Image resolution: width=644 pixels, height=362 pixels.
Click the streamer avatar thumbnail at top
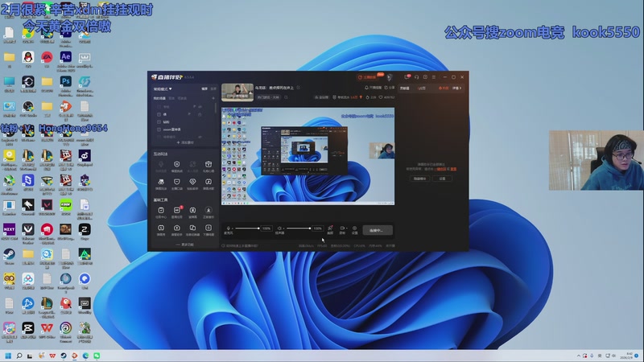coord(237,93)
